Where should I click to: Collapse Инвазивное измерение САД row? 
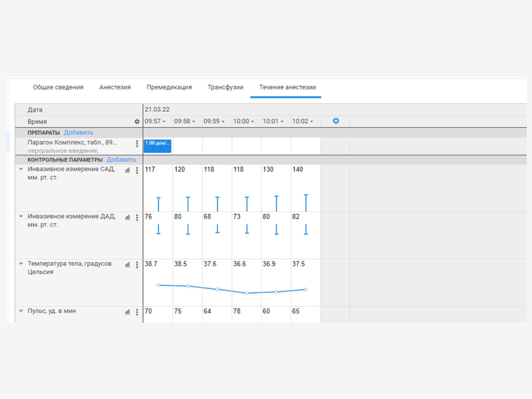21,169
